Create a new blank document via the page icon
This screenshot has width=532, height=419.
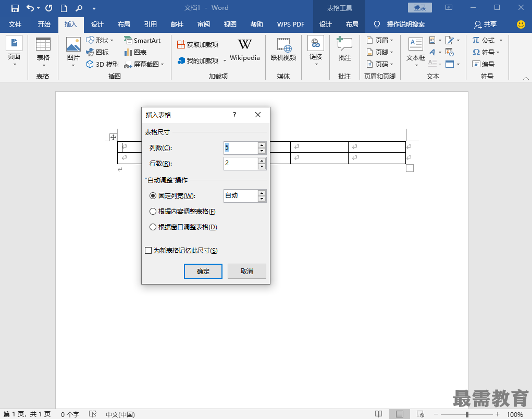(x=64, y=8)
